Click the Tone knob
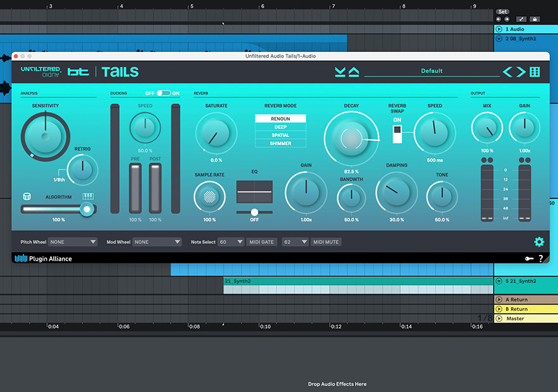558x392 pixels. (x=442, y=197)
